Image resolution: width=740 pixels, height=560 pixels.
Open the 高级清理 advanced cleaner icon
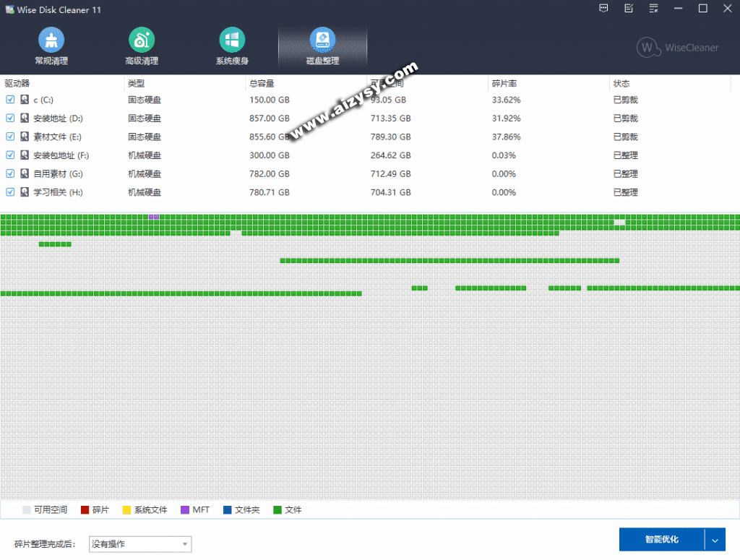pos(141,39)
